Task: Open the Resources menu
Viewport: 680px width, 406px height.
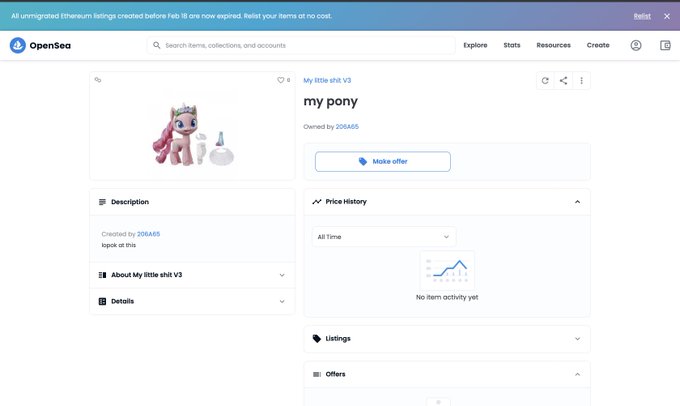Action: click(x=553, y=45)
